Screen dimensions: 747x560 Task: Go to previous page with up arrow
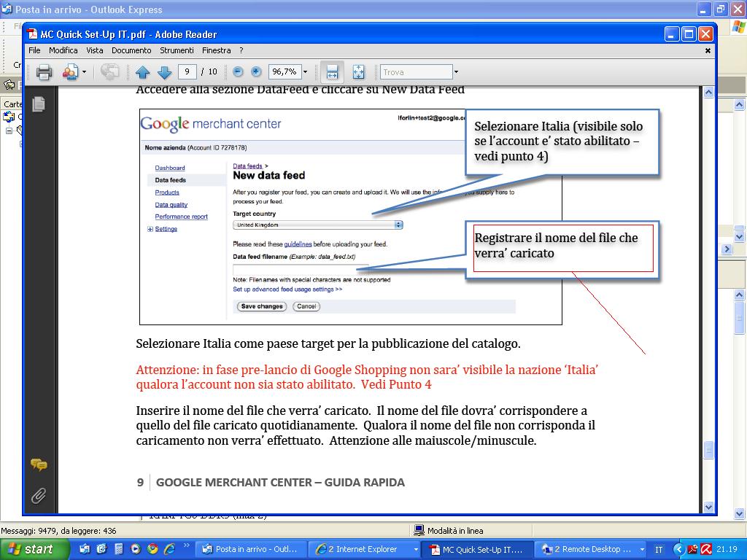coord(142,72)
